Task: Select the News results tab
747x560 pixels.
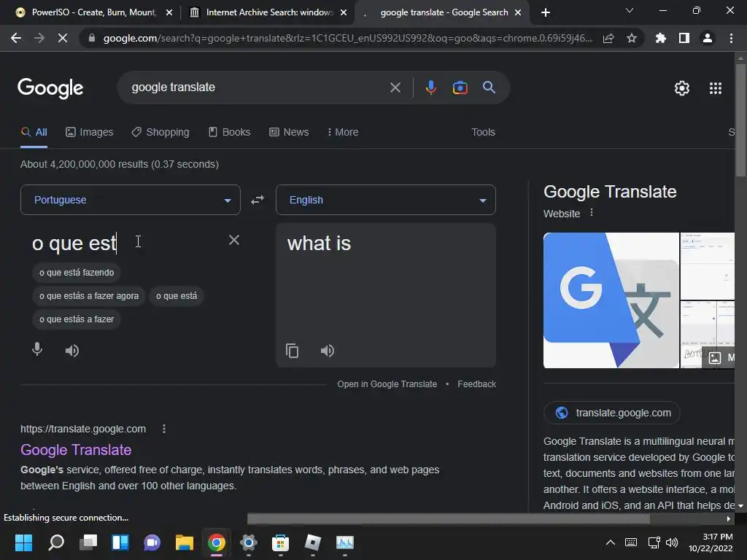Action: click(x=289, y=132)
